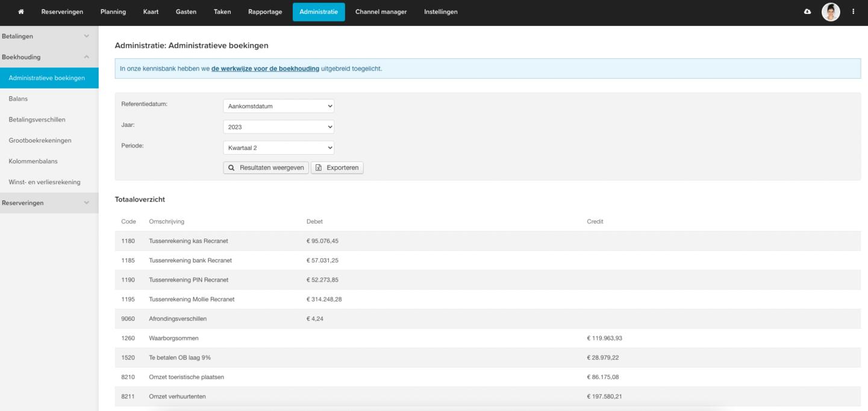Open the user profile avatar

coord(830,13)
